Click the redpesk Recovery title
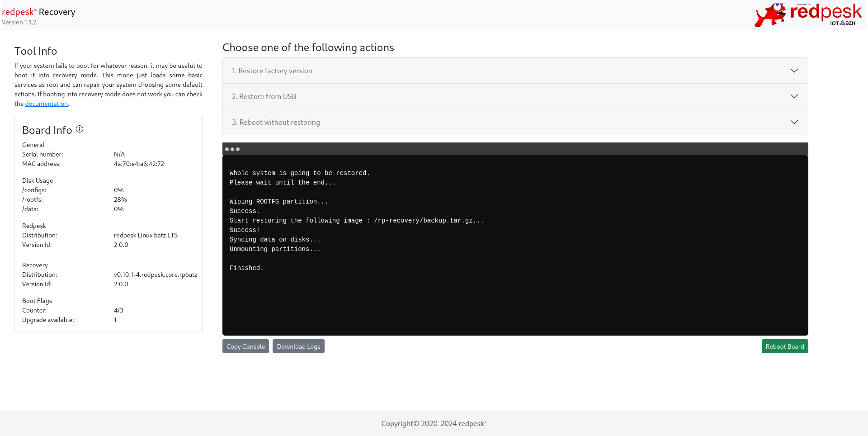 38,12
